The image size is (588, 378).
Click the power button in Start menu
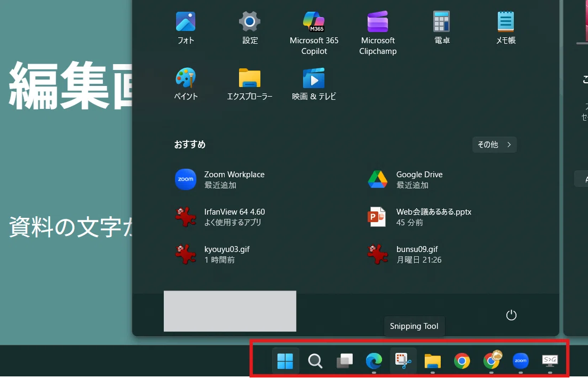pyautogui.click(x=511, y=315)
